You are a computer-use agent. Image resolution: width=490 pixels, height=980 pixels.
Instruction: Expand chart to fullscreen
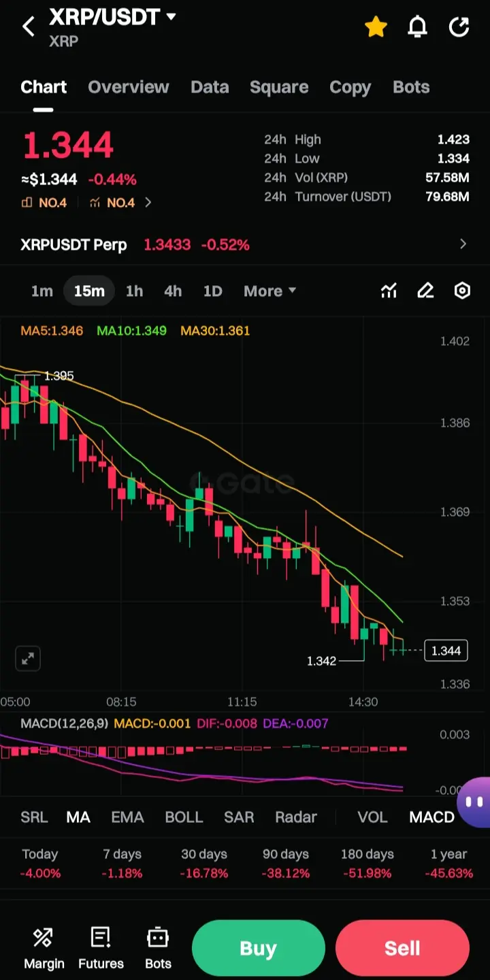28,658
